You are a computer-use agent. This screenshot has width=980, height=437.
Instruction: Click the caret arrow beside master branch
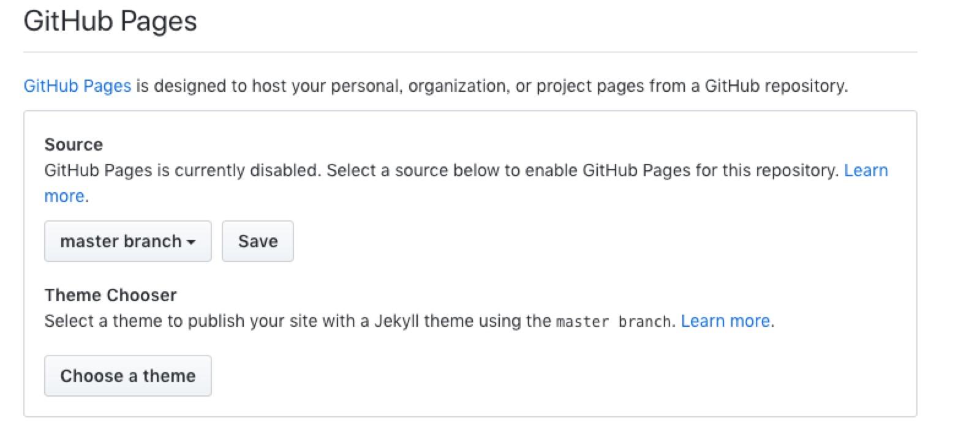(x=191, y=242)
